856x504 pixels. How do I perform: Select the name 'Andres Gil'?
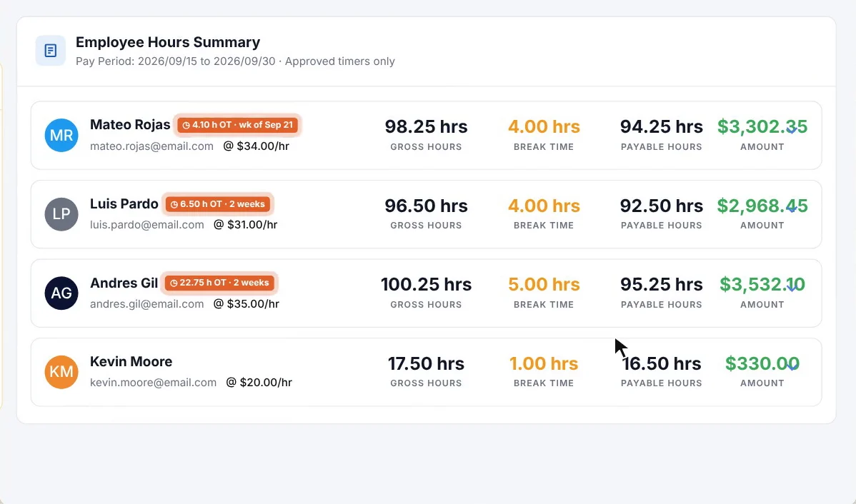click(124, 283)
